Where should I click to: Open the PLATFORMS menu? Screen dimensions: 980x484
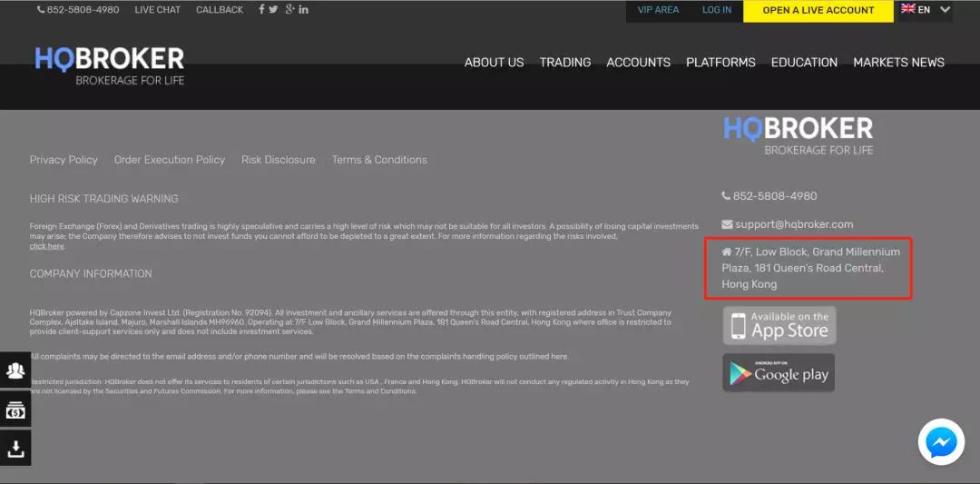pyautogui.click(x=720, y=63)
